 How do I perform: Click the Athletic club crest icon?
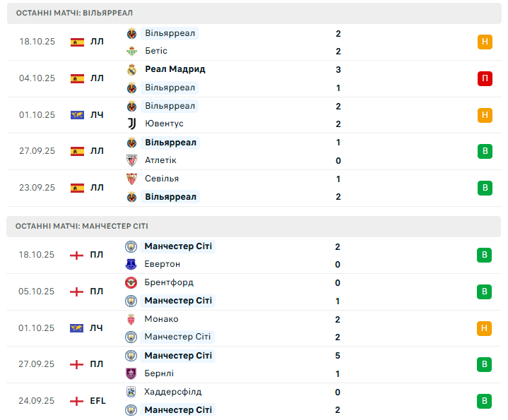tap(131, 160)
